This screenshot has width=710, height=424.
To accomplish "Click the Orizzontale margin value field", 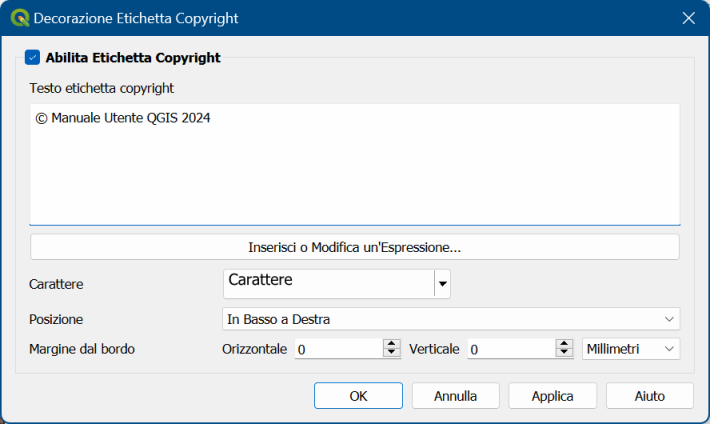I will 339,349.
